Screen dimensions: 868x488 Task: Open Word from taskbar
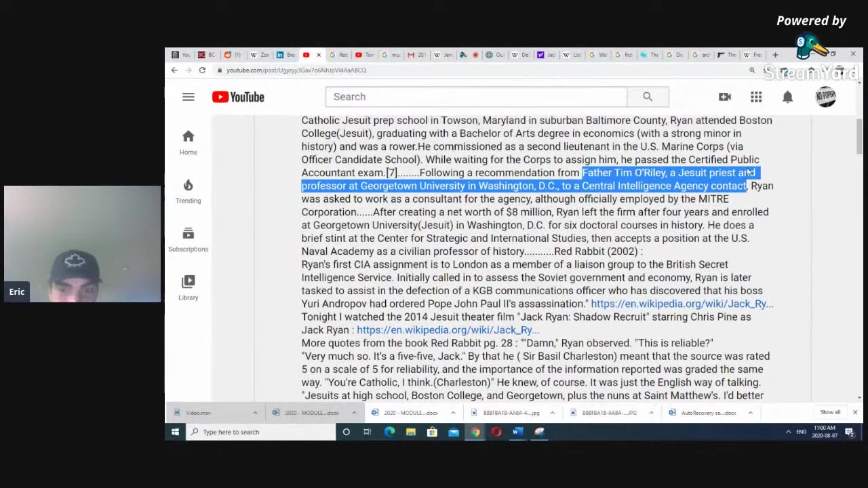point(518,432)
